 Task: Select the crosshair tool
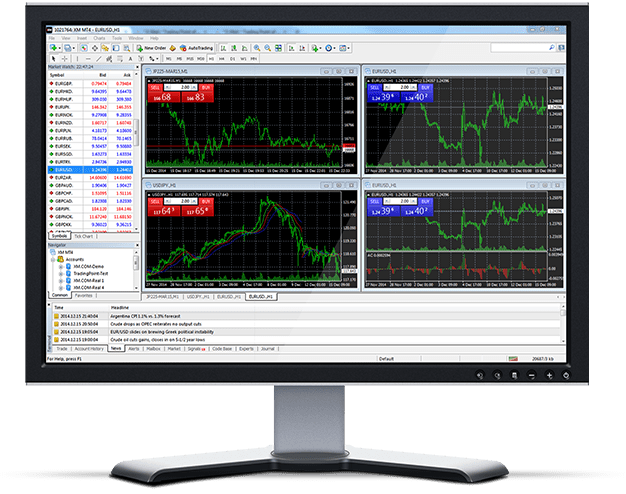click(63, 59)
